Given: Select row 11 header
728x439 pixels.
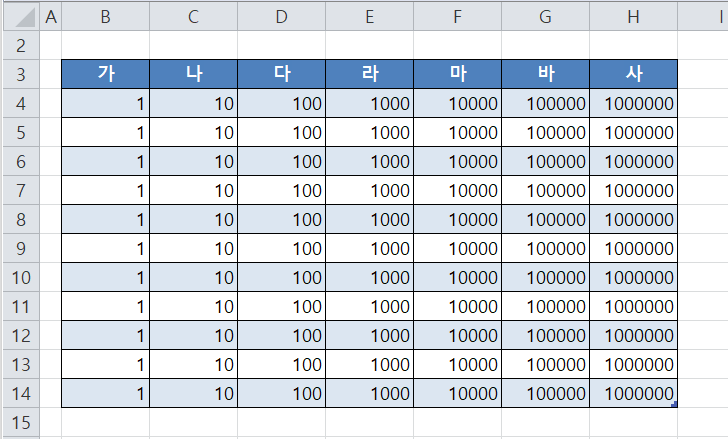Looking at the screenshot, I should tap(21, 306).
